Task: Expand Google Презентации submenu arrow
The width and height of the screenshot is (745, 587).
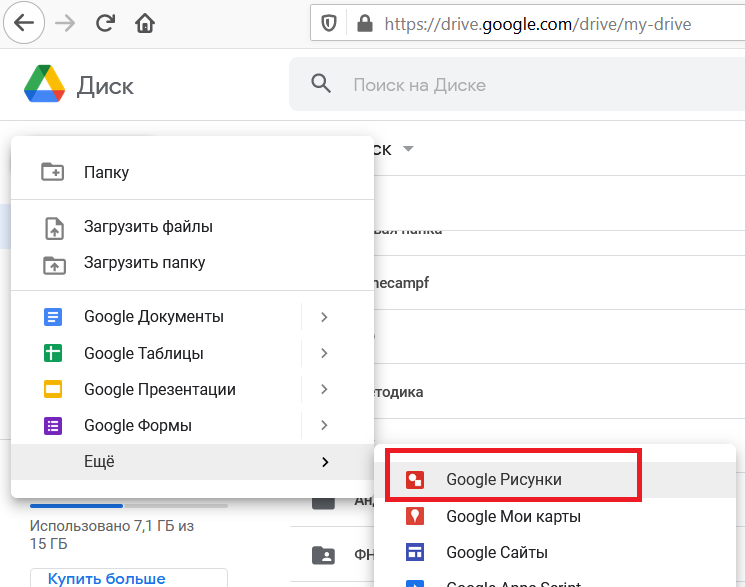Action: click(324, 389)
